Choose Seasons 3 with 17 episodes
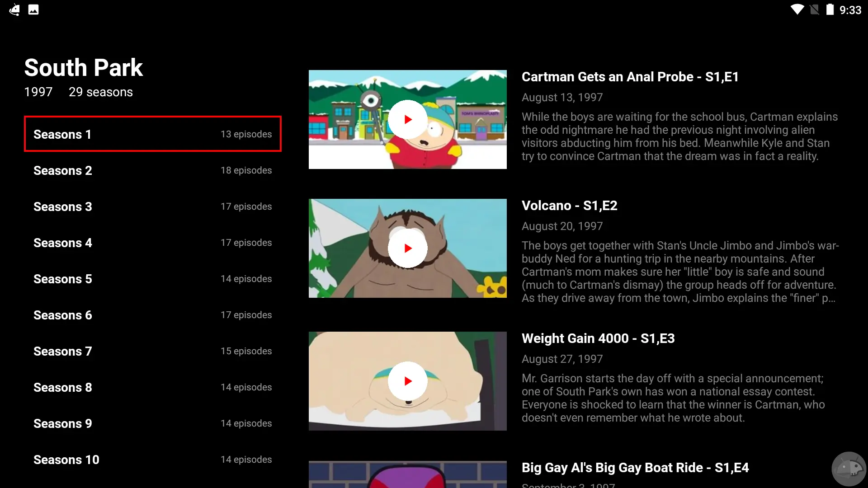Image resolution: width=868 pixels, height=488 pixels. pos(152,206)
